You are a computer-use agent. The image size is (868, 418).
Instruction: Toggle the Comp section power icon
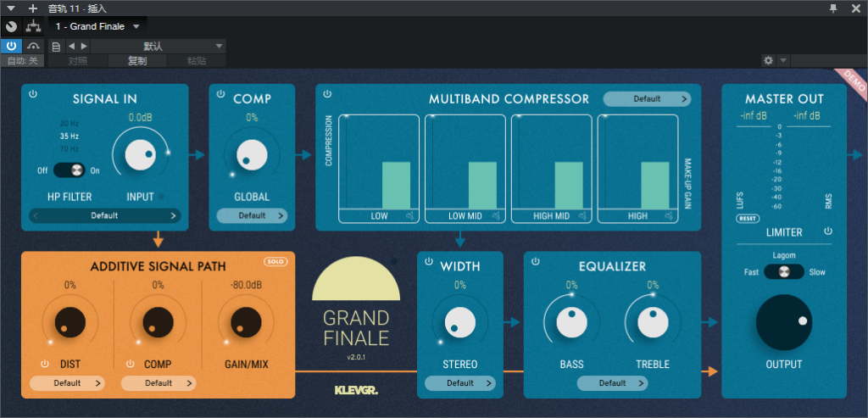pos(221,94)
